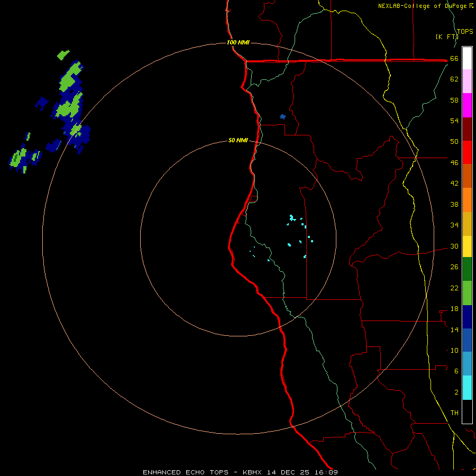The image size is (476, 476).
Task: Click the 'TOPS' legend heading
Action: pos(465,31)
